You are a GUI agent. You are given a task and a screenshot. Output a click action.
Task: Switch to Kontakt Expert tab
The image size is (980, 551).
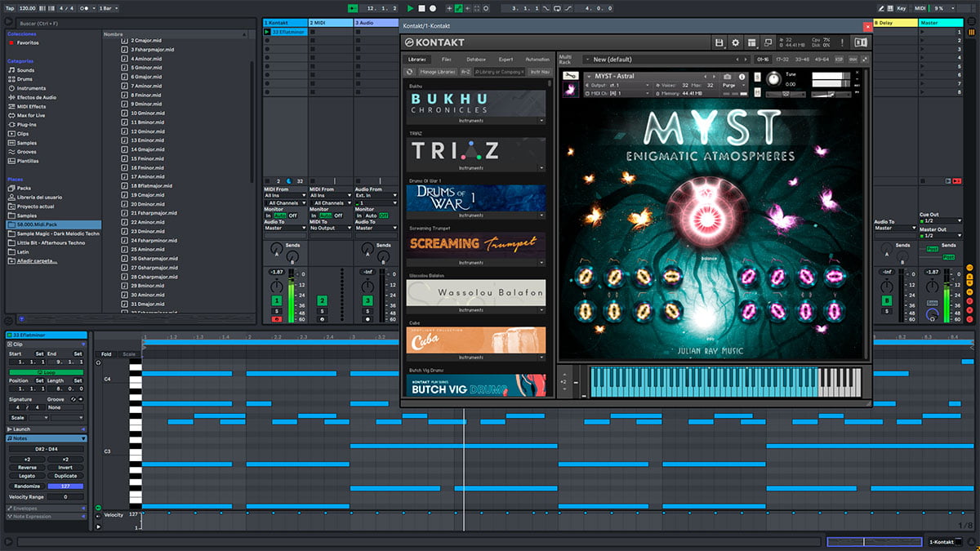506,60
